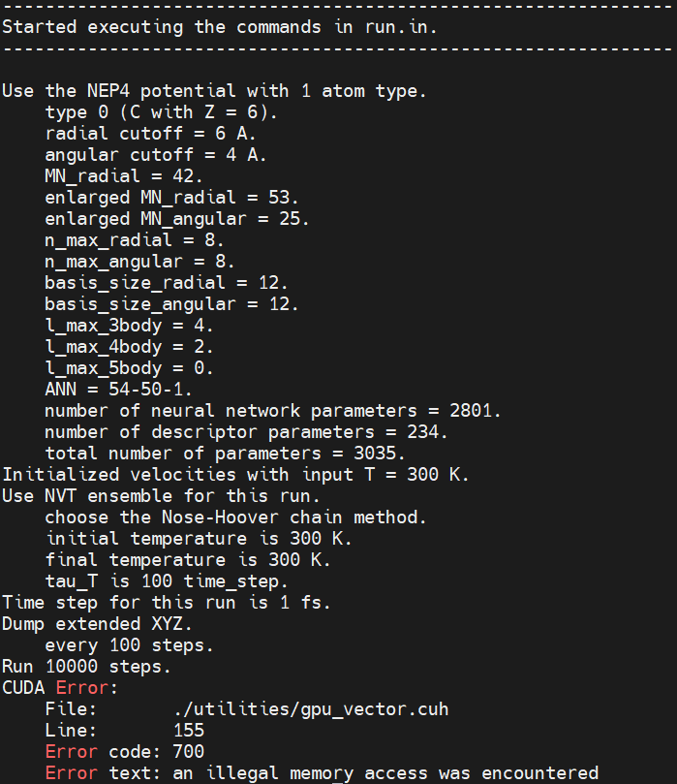Click the "Run 10000 steps" line
The image size is (677, 784).
click(x=87, y=667)
